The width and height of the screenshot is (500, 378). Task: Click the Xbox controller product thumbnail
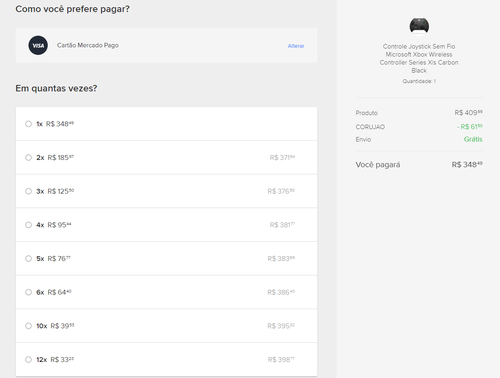pos(419,26)
